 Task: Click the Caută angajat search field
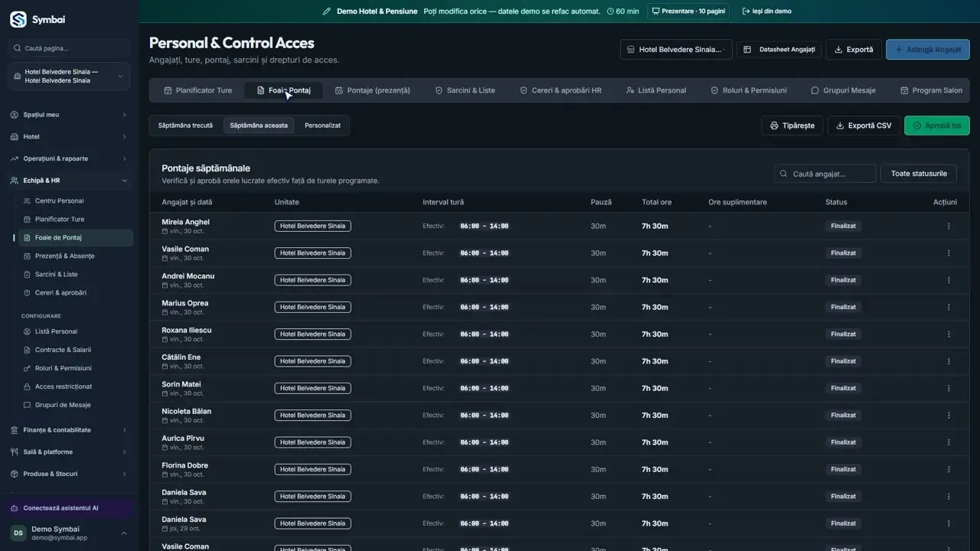825,174
